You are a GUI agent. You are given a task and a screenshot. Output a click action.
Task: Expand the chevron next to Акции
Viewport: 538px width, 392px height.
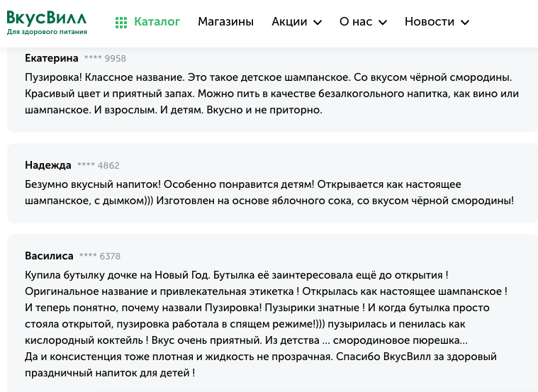click(x=318, y=23)
